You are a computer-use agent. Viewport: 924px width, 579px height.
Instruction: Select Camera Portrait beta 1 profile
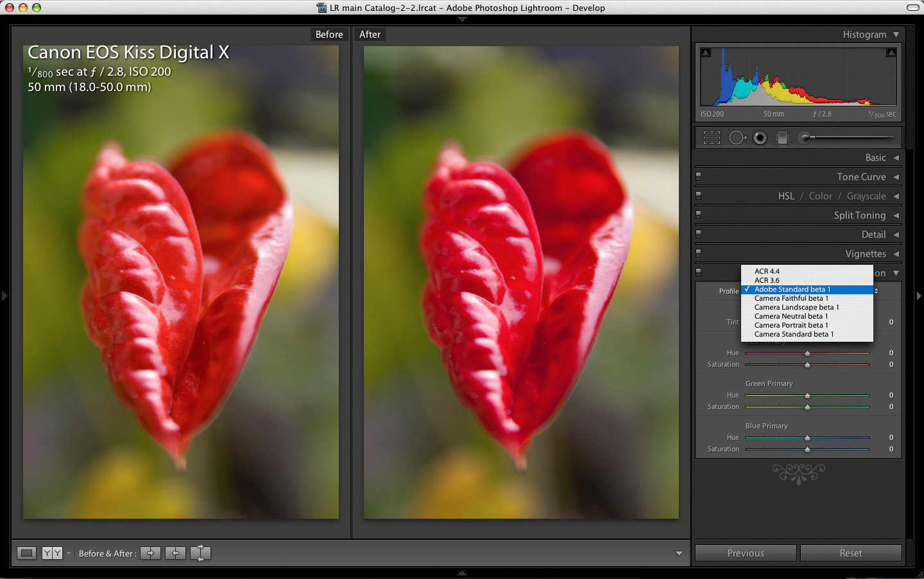coord(807,325)
